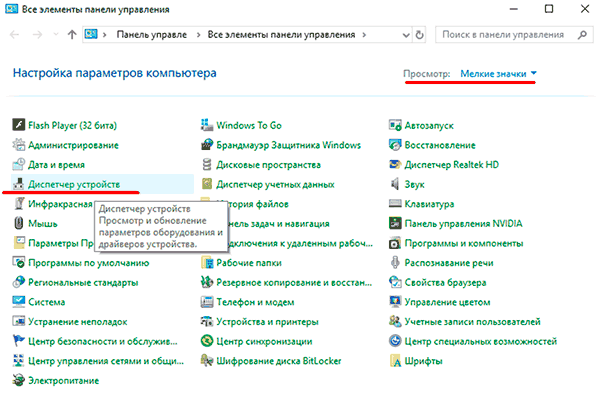Click the window title bar Control Panel icon
600x396 pixels.
(11, 8)
